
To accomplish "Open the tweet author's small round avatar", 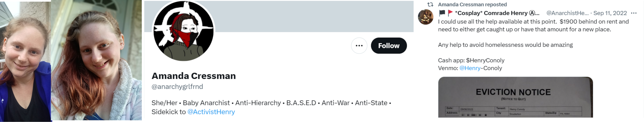I will click(x=425, y=17).
